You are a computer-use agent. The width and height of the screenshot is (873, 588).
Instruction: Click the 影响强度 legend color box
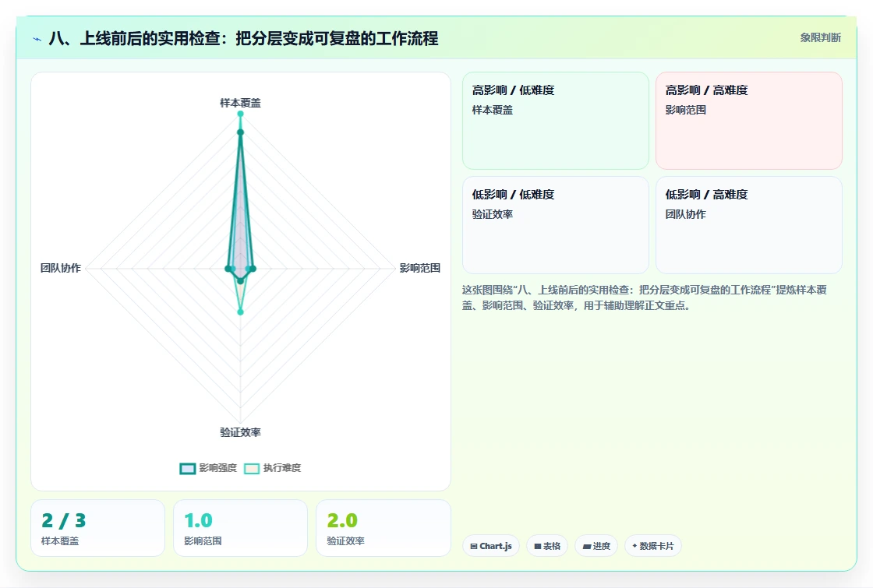pos(188,468)
